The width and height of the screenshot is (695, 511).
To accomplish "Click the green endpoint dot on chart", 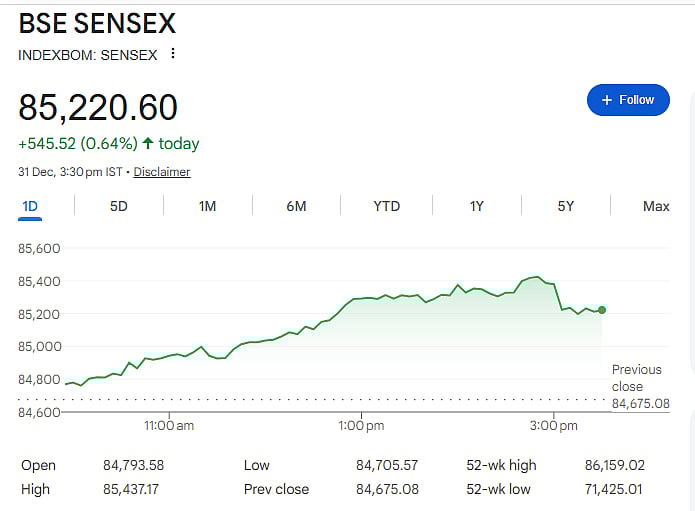I will pos(602,310).
